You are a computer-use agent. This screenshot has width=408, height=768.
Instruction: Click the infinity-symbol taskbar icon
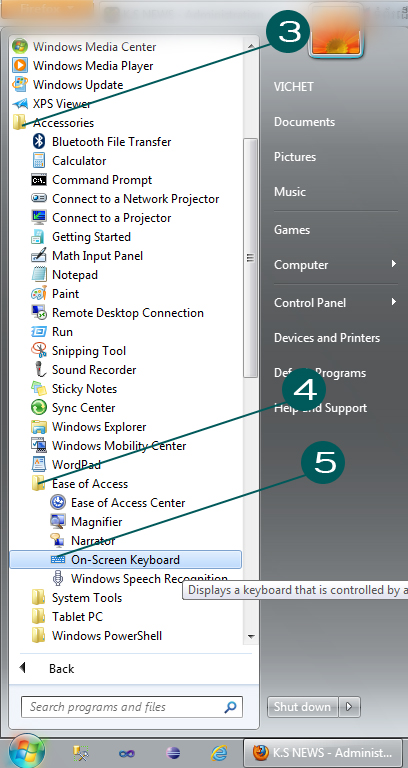(127, 753)
